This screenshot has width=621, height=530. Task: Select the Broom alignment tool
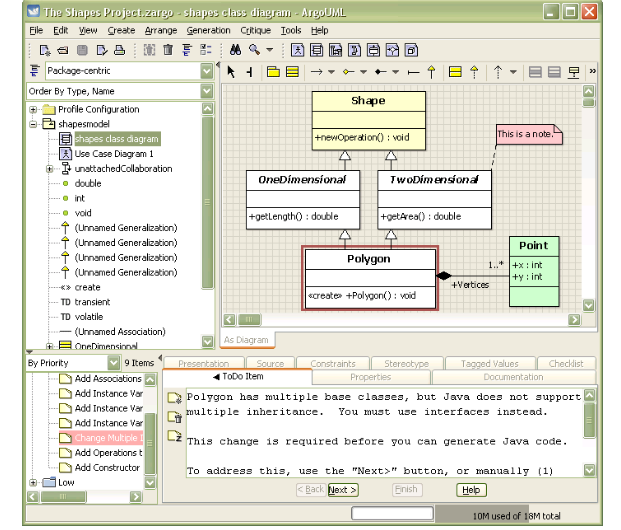pos(250,72)
